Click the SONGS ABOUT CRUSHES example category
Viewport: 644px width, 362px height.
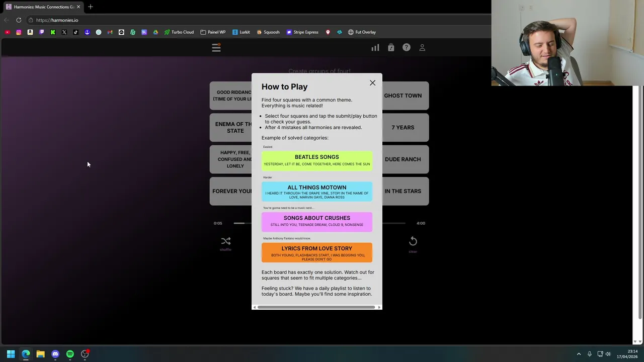coord(317,221)
